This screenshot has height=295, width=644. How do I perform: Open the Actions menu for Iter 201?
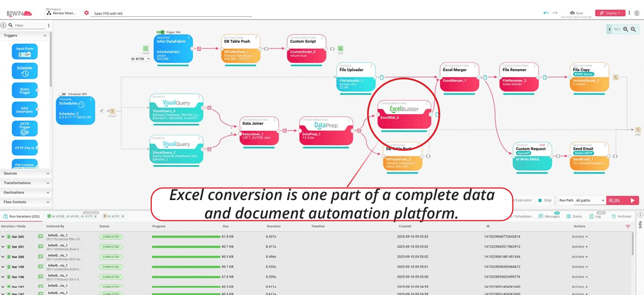pos(579,247)
